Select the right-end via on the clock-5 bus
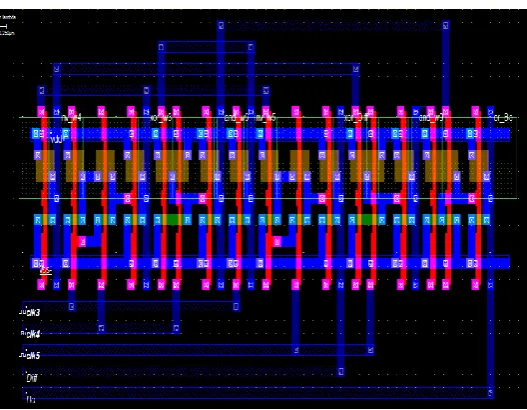This screenshot has width=527, height=410. (x=371, y=350)
